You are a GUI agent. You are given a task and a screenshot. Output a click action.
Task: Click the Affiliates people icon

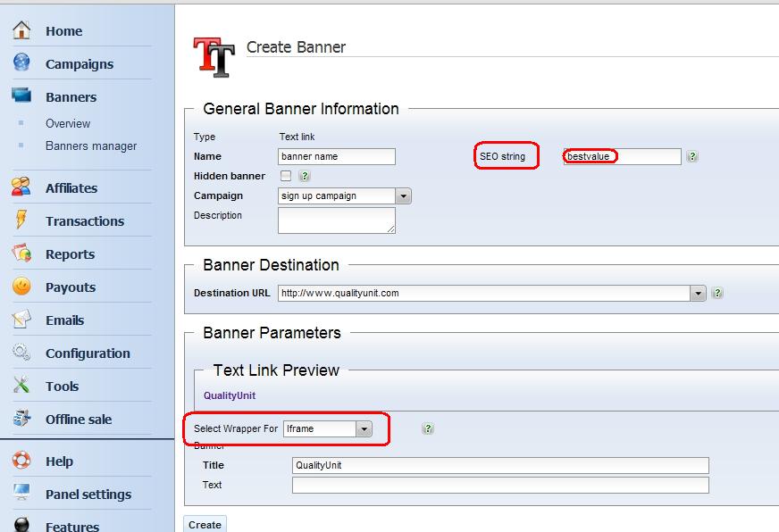[x=21, y=187]
